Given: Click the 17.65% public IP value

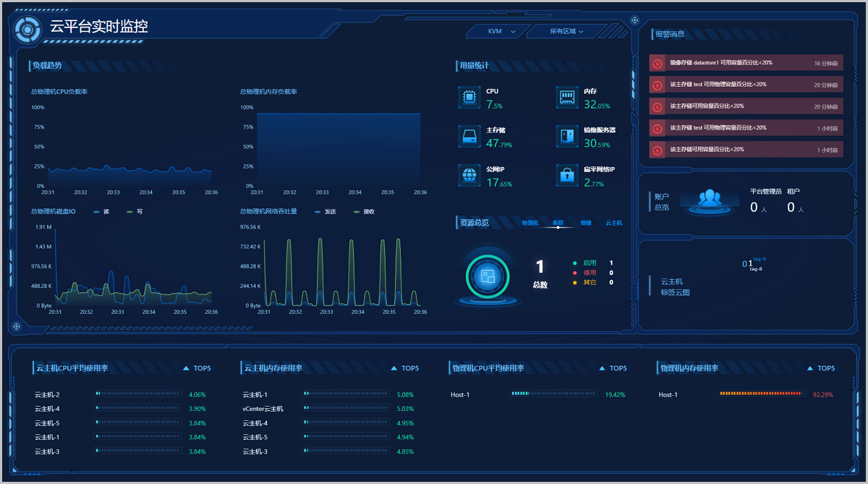Looking at the screenshot, I should (499, 182).
